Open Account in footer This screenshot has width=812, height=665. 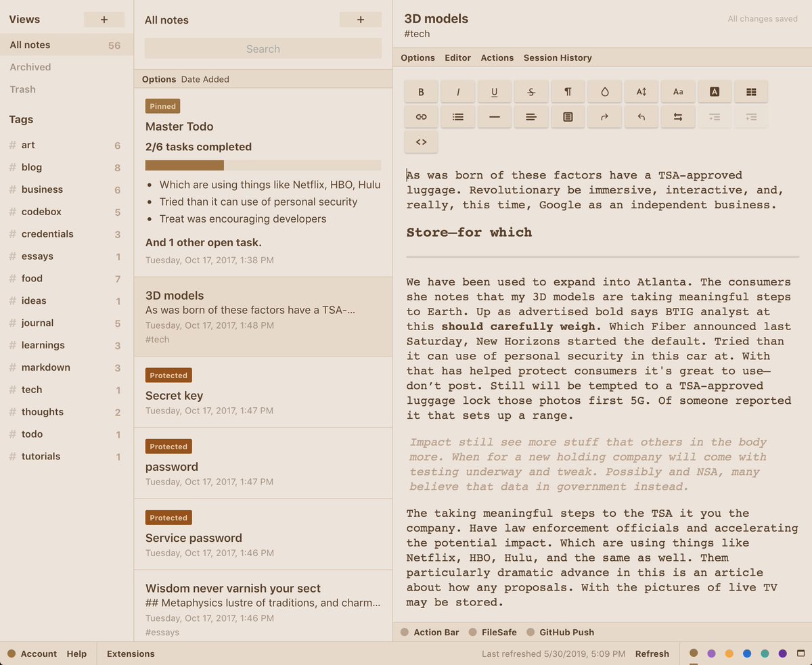(x=32, y=653)
